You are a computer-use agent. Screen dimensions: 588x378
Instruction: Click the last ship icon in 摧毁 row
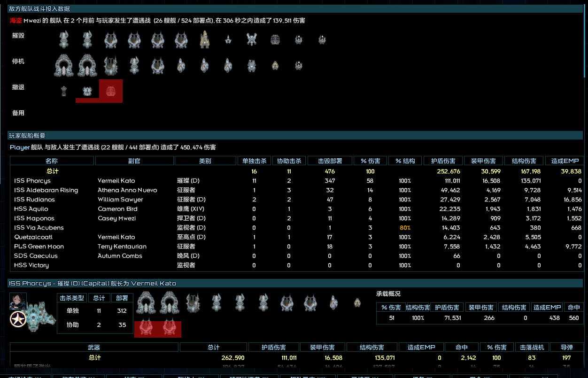322,40
